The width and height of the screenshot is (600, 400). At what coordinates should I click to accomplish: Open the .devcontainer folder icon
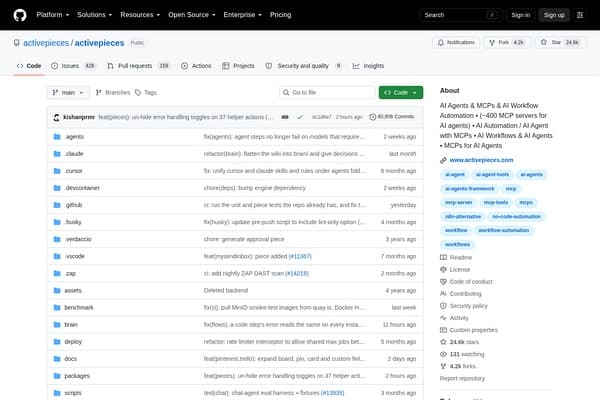tap(57, 188)
